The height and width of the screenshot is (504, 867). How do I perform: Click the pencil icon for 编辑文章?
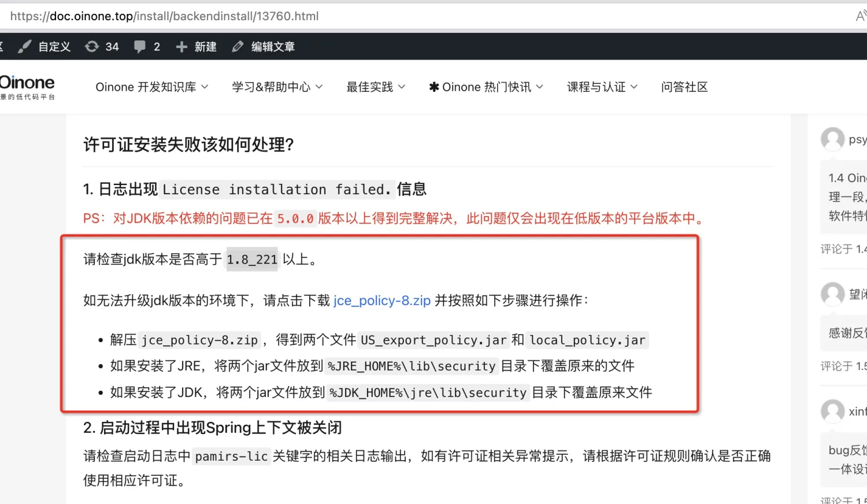tap(238, 47)
